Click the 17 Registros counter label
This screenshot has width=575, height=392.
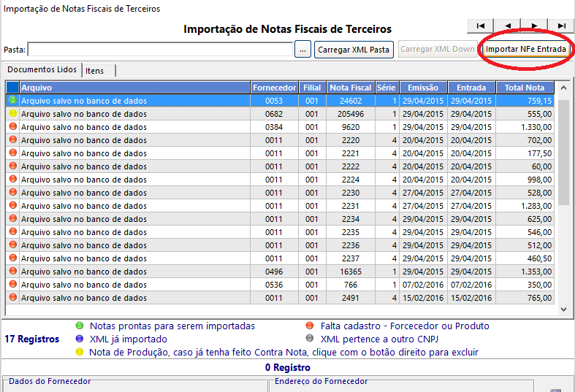pos(32,339)
